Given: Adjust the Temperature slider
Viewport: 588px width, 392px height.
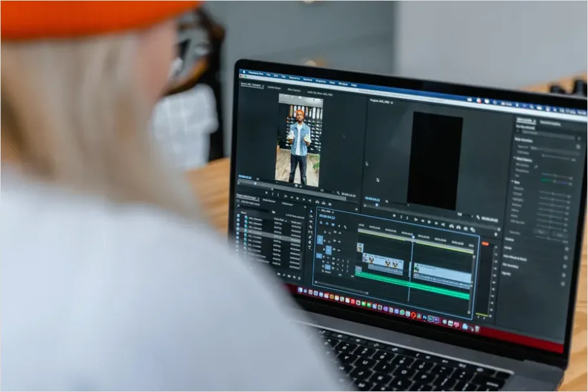Looking at the screenshot, I should click(556, 176).
